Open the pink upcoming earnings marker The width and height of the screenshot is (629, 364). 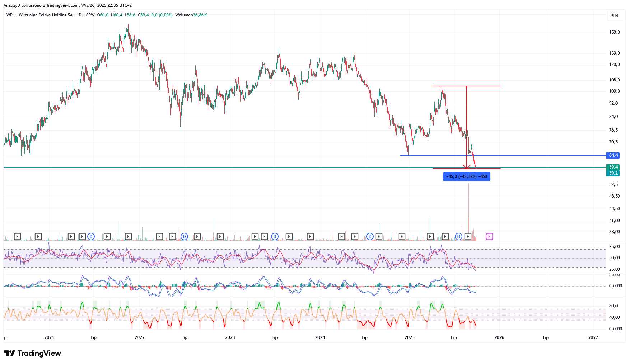(x=489, y=236)
